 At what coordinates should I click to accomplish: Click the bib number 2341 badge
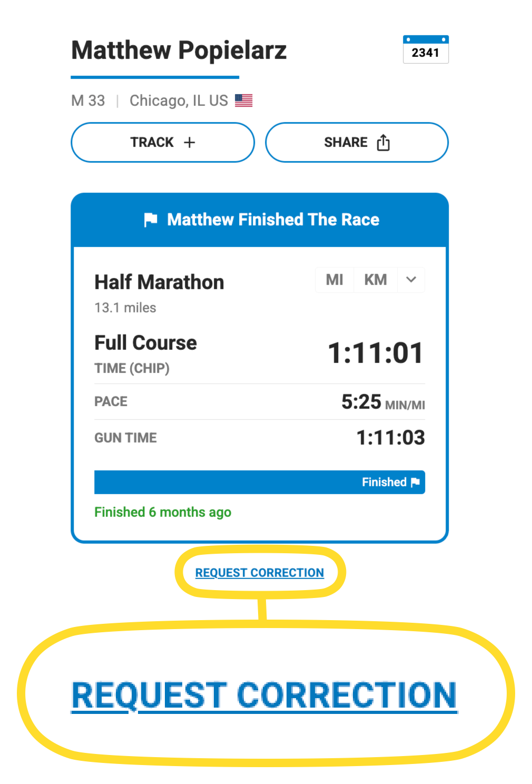pyautogui.click(x=426, y=50)
